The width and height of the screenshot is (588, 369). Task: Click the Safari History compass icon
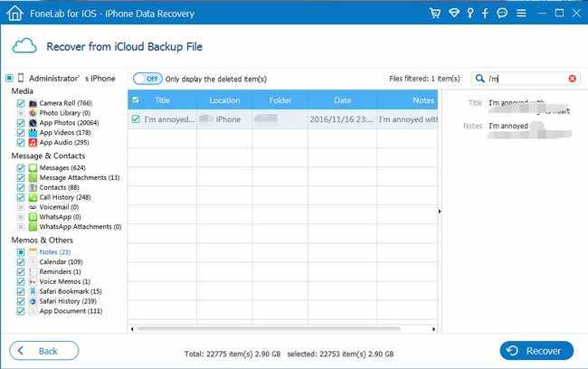point(33,301)
